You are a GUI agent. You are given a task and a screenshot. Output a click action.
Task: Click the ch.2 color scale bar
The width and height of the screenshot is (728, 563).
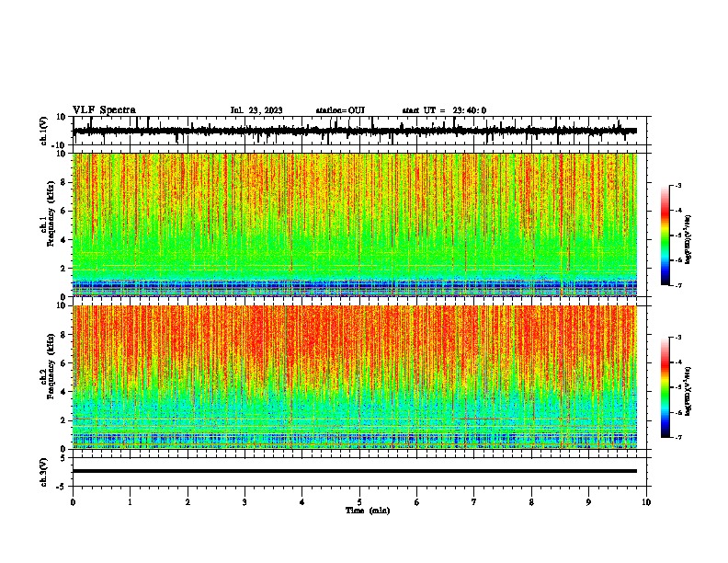[x=665, y=387]
